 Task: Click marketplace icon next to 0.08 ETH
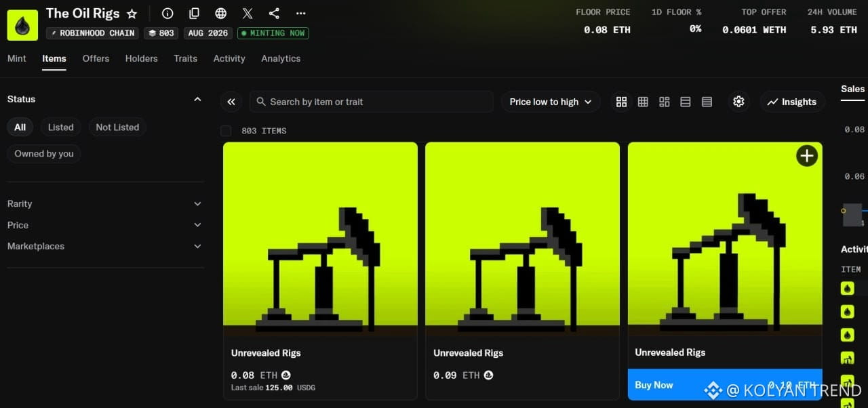(286, 375)
